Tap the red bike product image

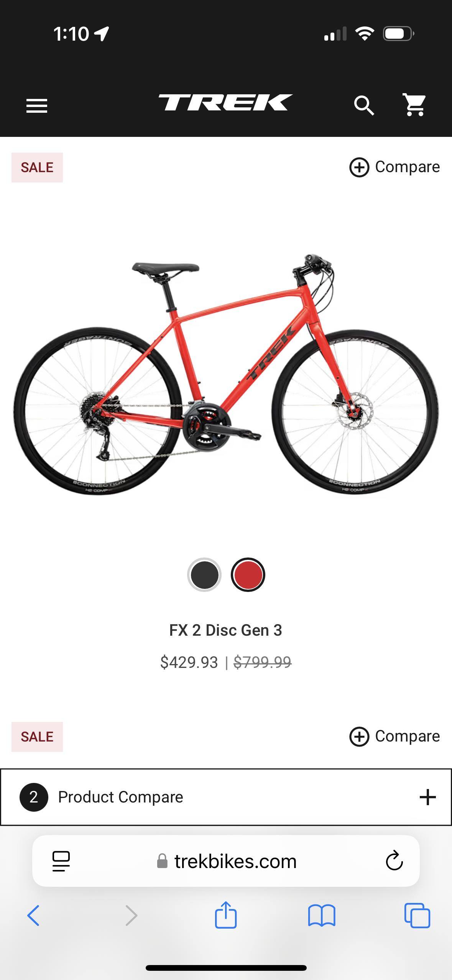pos(226,374)
